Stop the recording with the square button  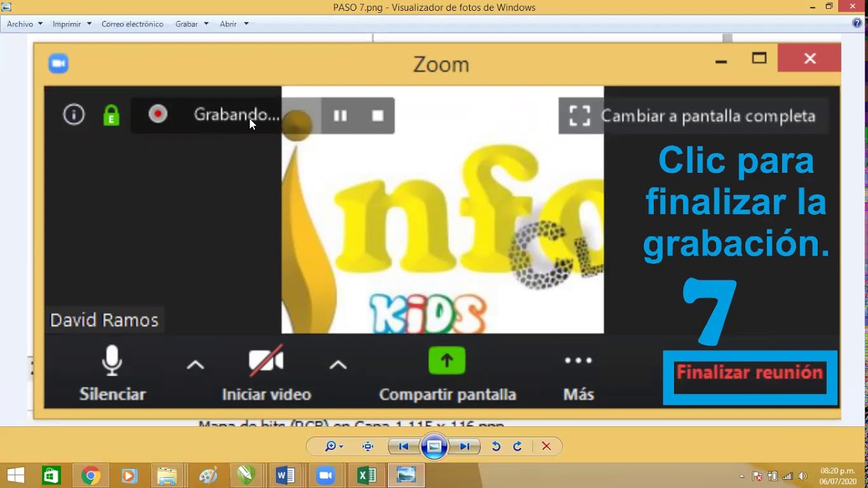378,116
